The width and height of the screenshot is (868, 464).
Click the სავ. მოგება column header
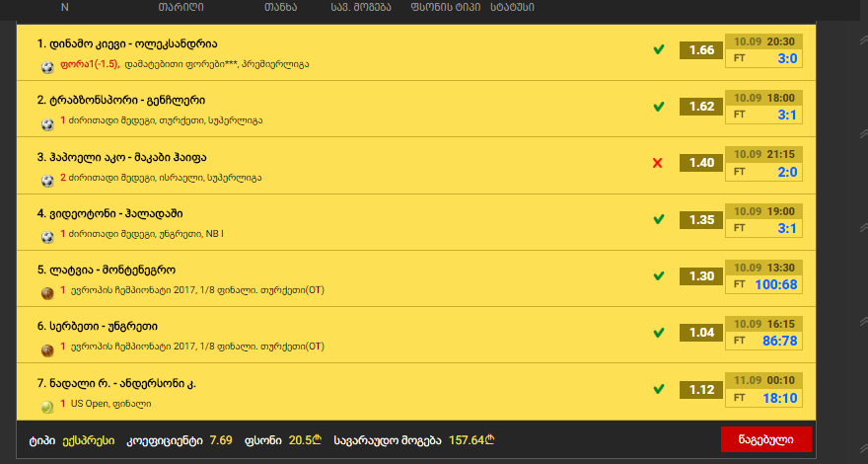(x=361, y=7)
